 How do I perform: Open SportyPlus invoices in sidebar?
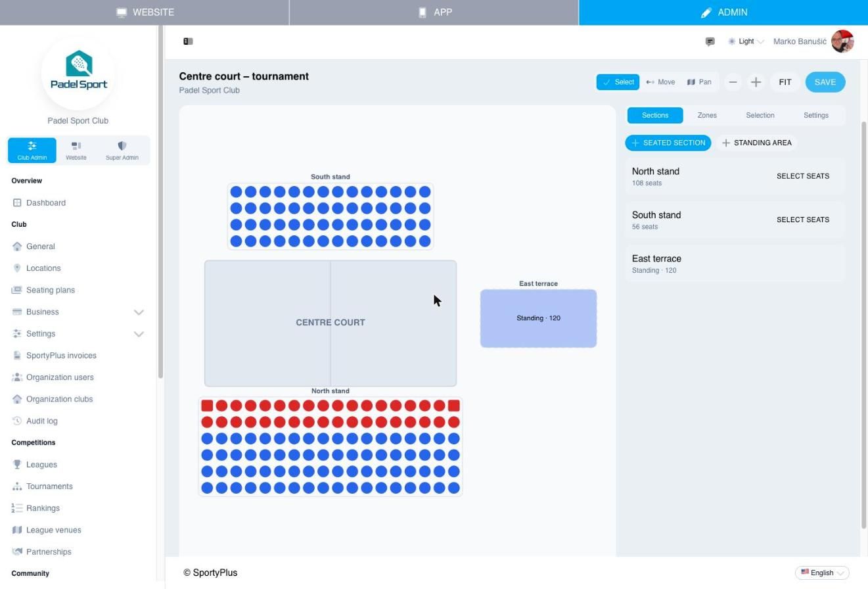61,356
